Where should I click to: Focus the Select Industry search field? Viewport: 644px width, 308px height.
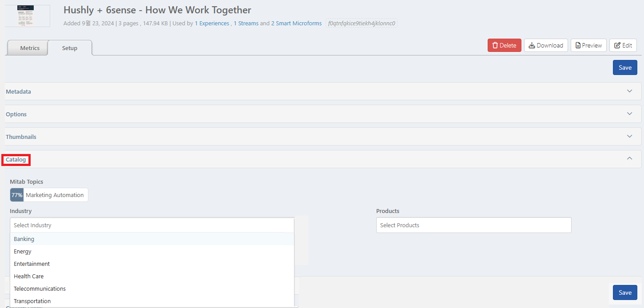pos(152,225)
